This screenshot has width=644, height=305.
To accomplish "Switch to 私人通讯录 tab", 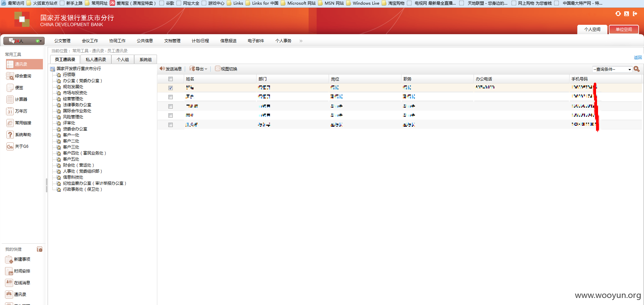I will (x=96, y=59).
